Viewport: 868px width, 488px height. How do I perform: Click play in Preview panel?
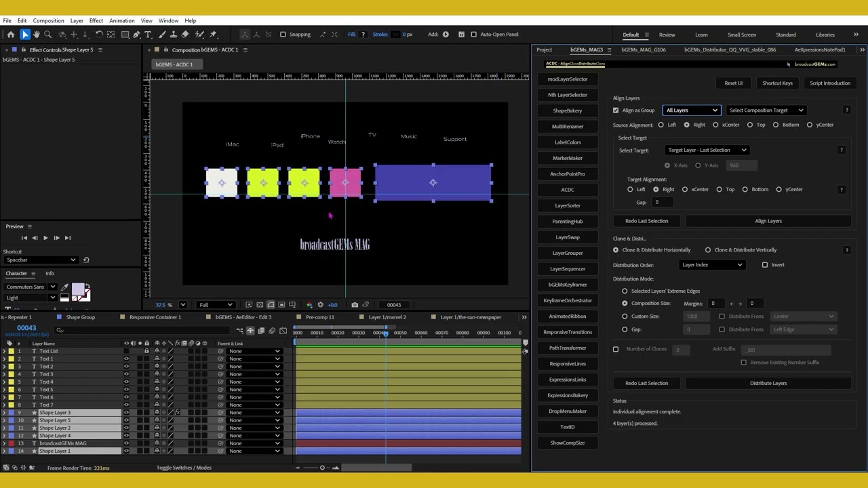tap(45, 238)
